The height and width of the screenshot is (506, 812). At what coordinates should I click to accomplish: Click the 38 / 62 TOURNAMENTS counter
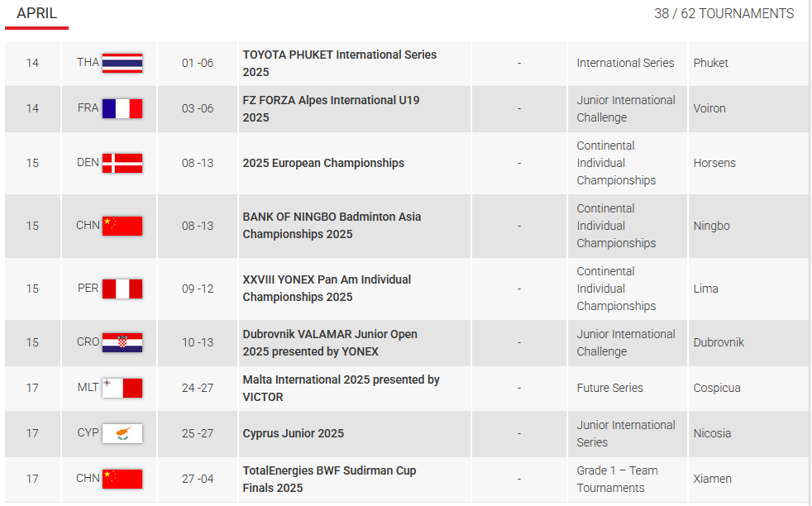724,13
